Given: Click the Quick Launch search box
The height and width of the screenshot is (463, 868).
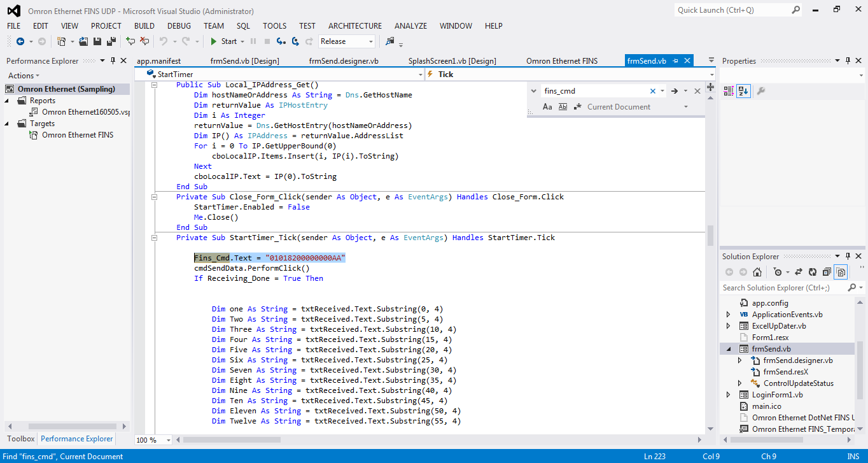Looking at the screenshot, I should tap(738, 10).
